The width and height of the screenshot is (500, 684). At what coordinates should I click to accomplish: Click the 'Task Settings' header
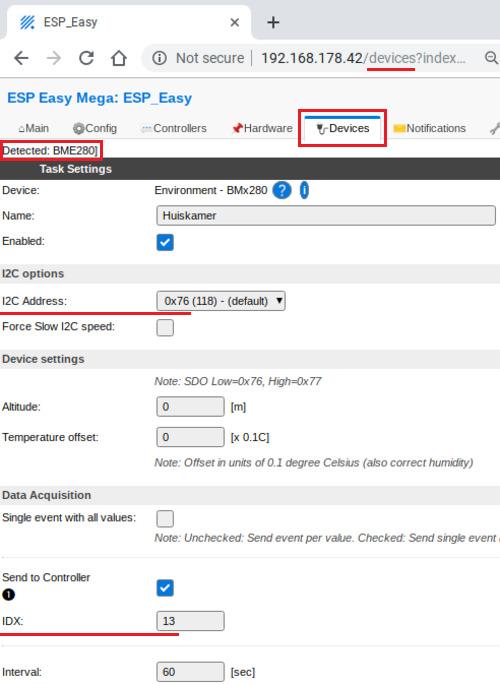[75, 169]
